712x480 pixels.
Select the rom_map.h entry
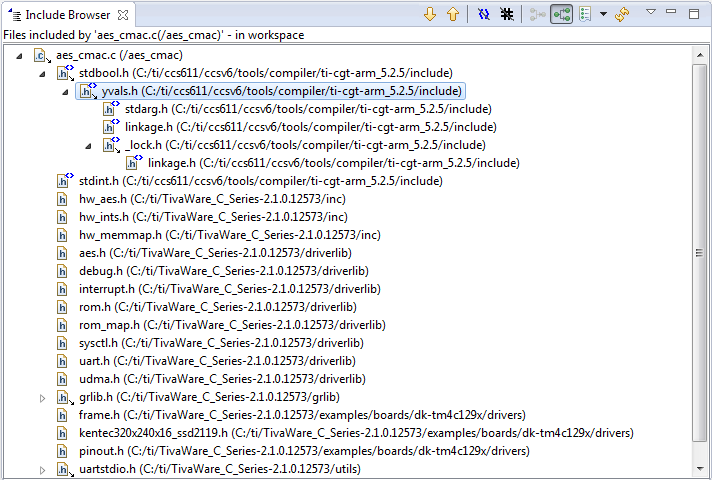pyautogui.click(x=232, y=325)
